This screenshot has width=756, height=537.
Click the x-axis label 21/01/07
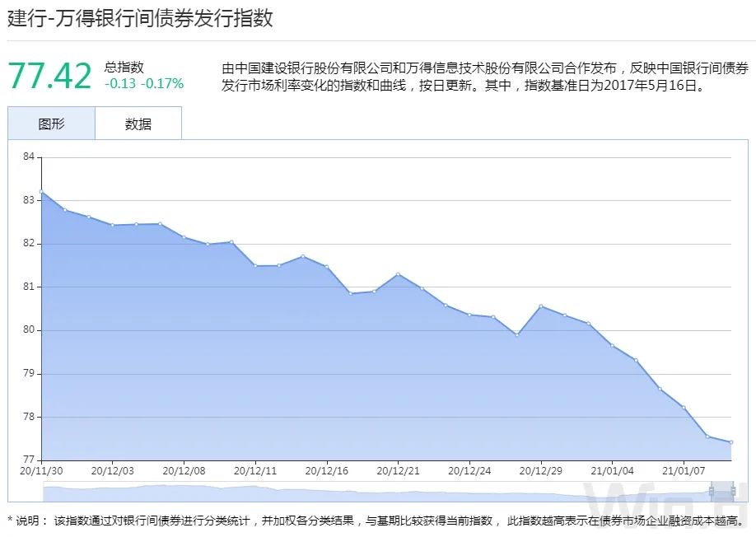click(684, 471)
